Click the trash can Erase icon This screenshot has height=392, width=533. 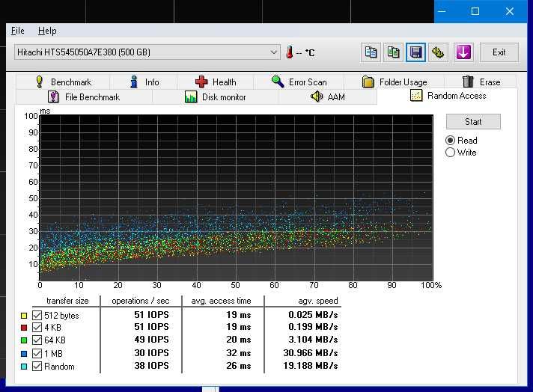click(468, 82)
